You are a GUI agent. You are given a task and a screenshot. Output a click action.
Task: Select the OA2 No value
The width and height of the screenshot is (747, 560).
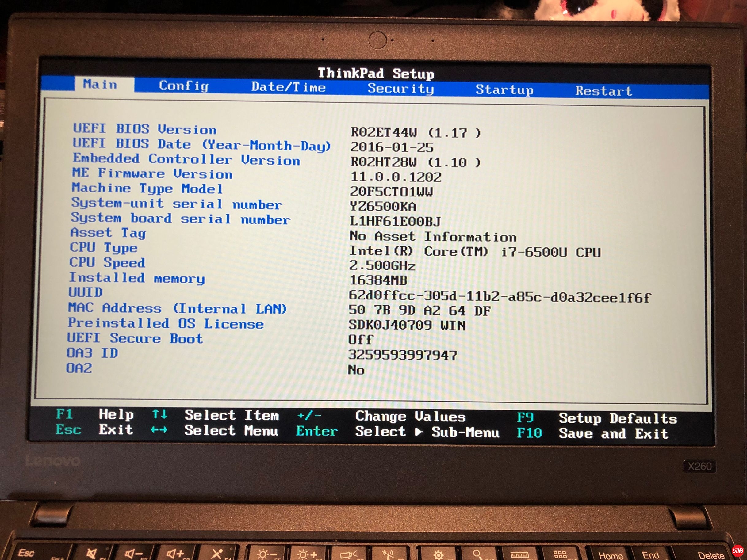pos(356,370)
